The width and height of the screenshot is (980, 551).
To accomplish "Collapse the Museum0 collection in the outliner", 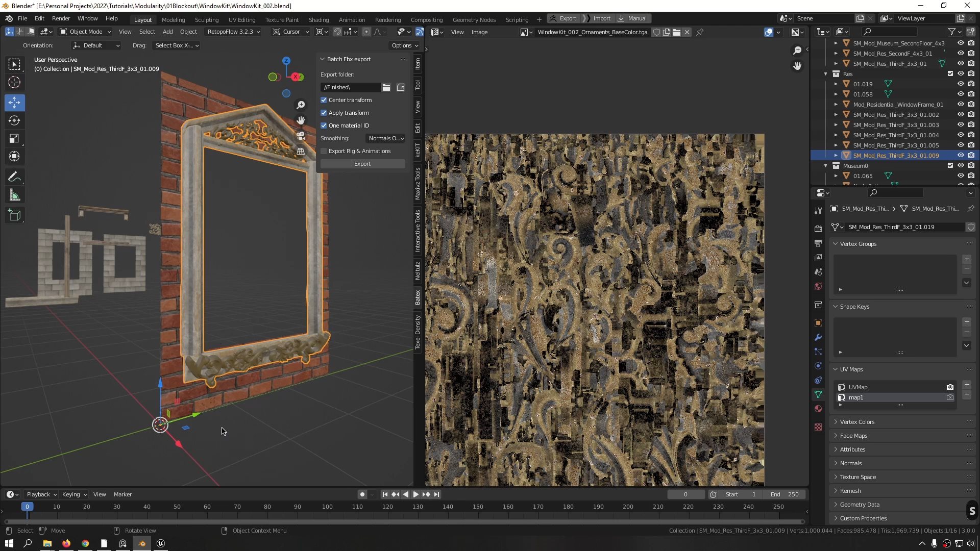I will pyautogui.click(x=825, y=166).
